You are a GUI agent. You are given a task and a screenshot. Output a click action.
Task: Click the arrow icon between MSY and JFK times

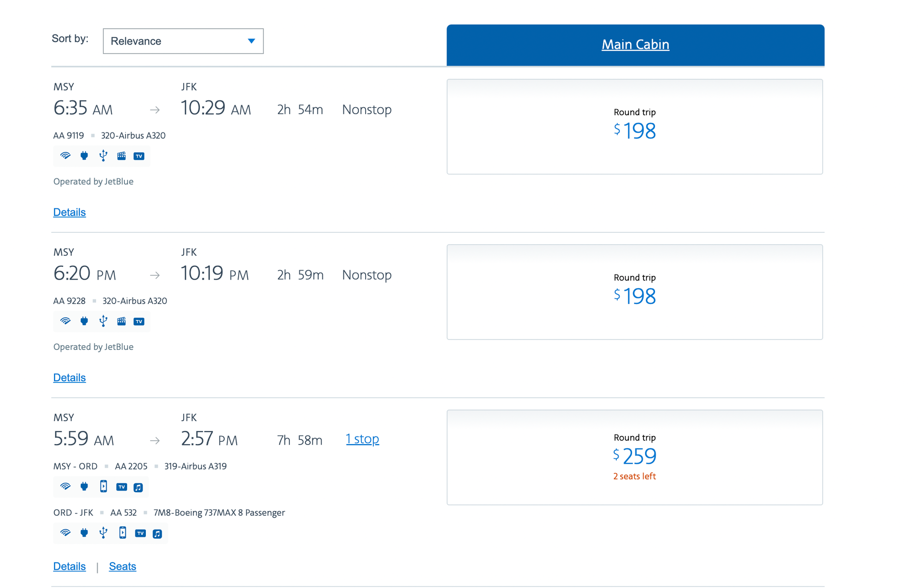pos(155,109)
